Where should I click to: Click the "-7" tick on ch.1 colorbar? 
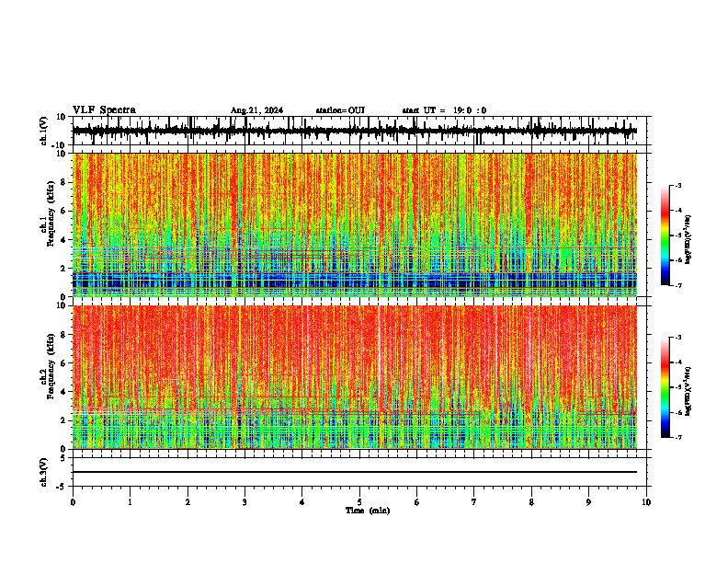coord(677,285)
